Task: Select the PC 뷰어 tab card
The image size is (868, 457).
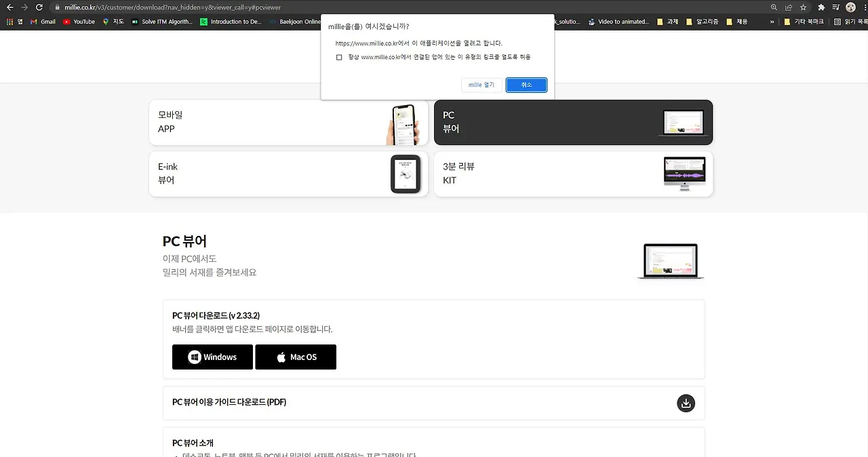Action: tap(573, 123)
